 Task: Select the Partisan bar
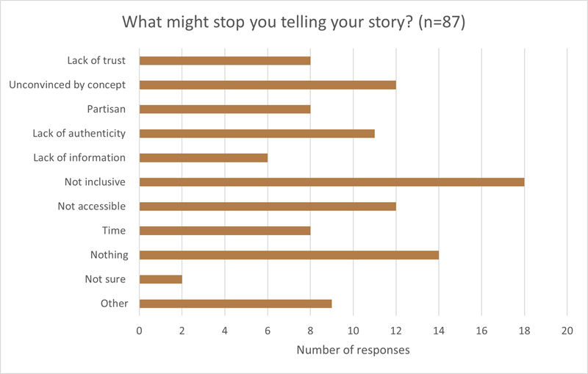coord(225,109)
